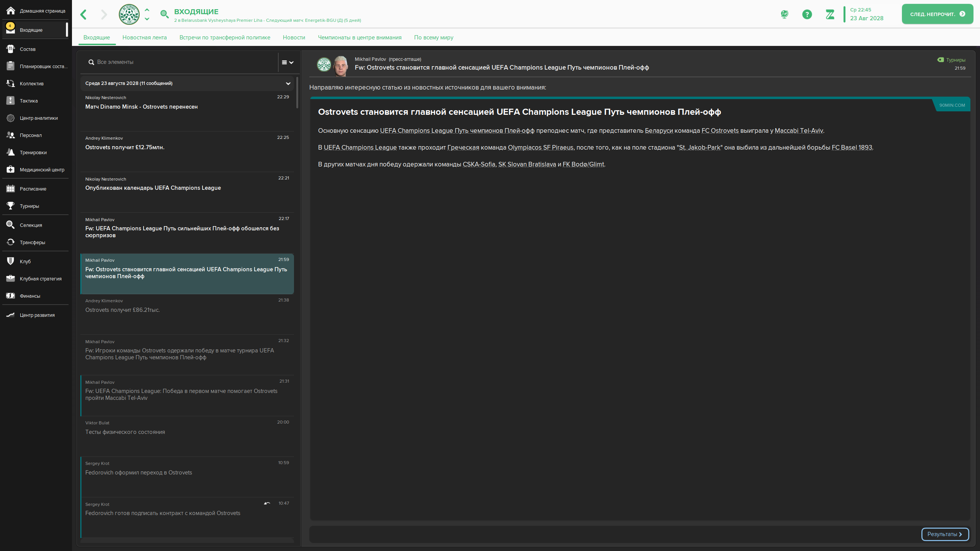Switch to Чемпионаты в центре внимания tab
The height and width of the screenshot is (551, 980).
click(360, 37)
